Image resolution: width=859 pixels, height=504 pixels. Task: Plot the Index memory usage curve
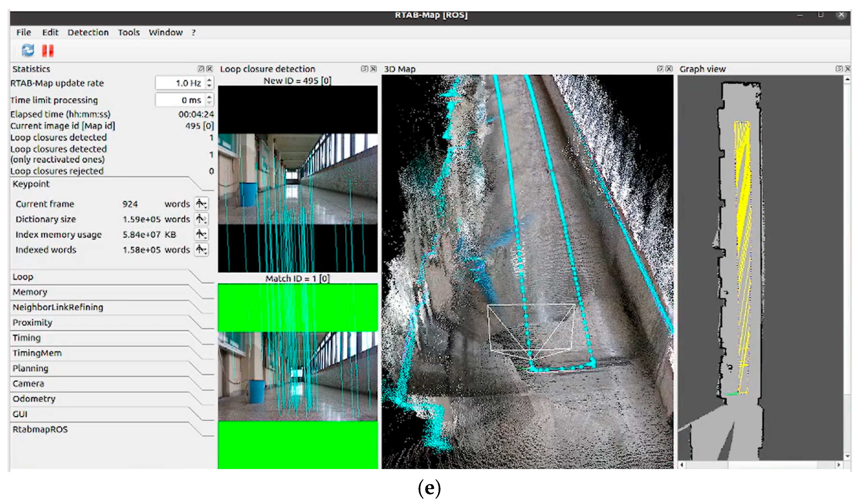point(201,234)
